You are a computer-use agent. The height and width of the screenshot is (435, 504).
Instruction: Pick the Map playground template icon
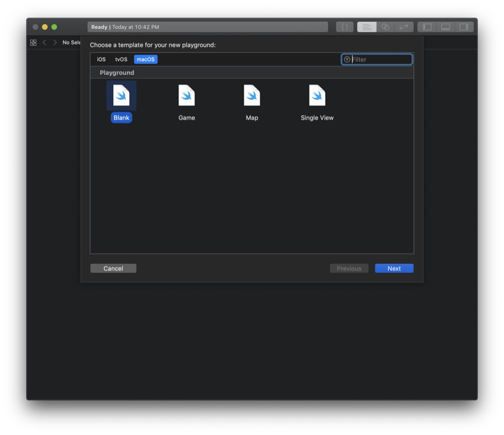pyautogui.click(x=251, y=95)
